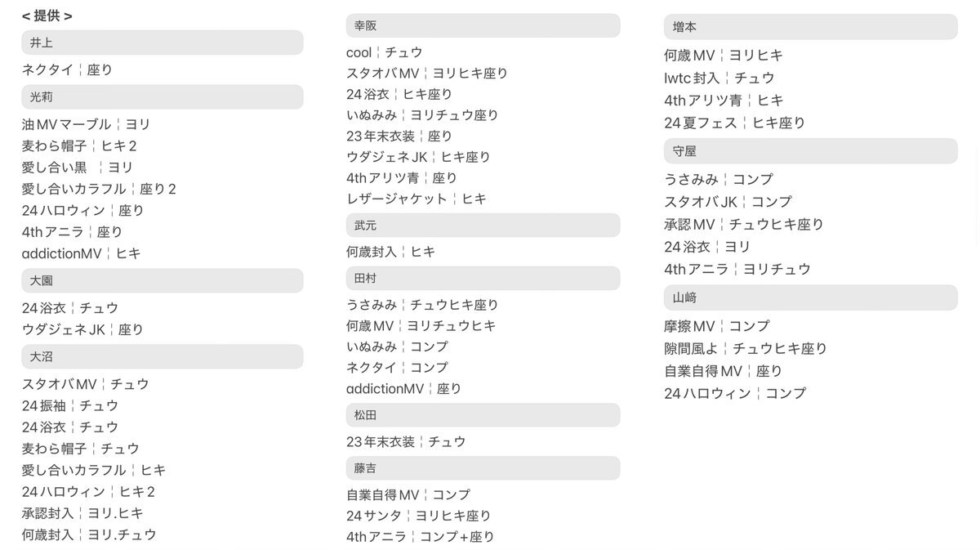This screenshot has width=980, height=550.
Task: Select the 24サンタ ヨリヒキ座り entry
Action: pos(419,516)
